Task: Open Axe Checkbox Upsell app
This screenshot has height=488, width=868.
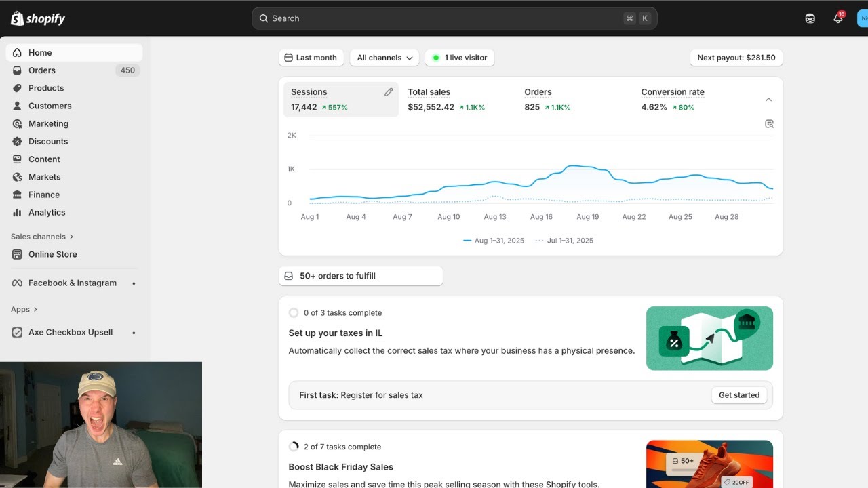Action: click(x=74, y=332)
